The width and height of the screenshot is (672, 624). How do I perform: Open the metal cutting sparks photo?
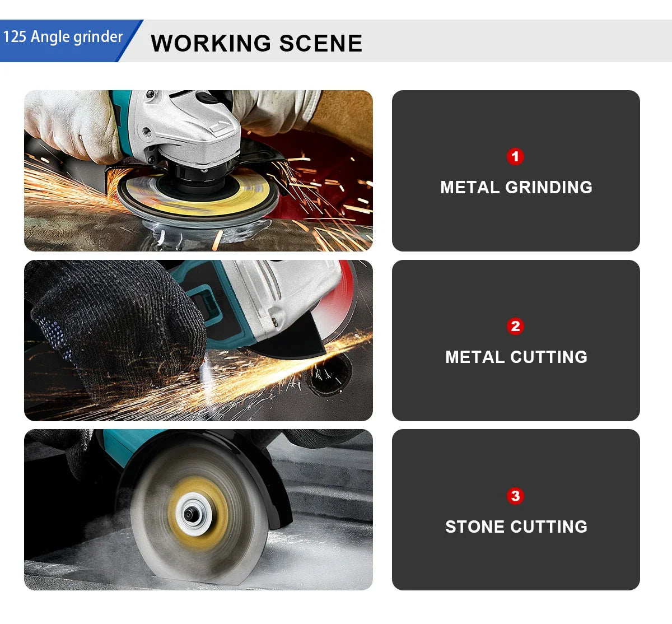[198, 341]
